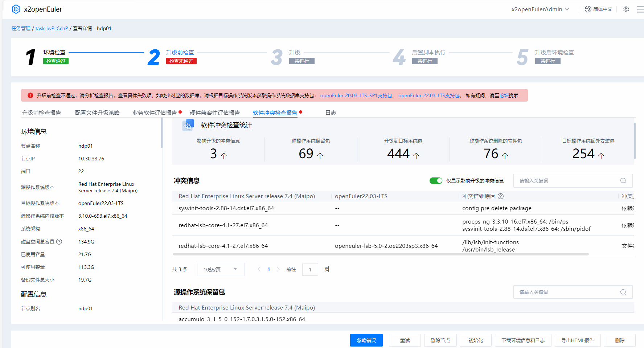Open the hamburger menu icon

(x=640, y=9)
